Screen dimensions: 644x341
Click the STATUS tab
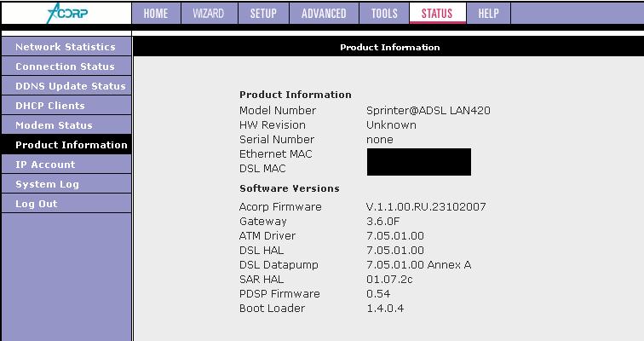[x=437, y=14]
